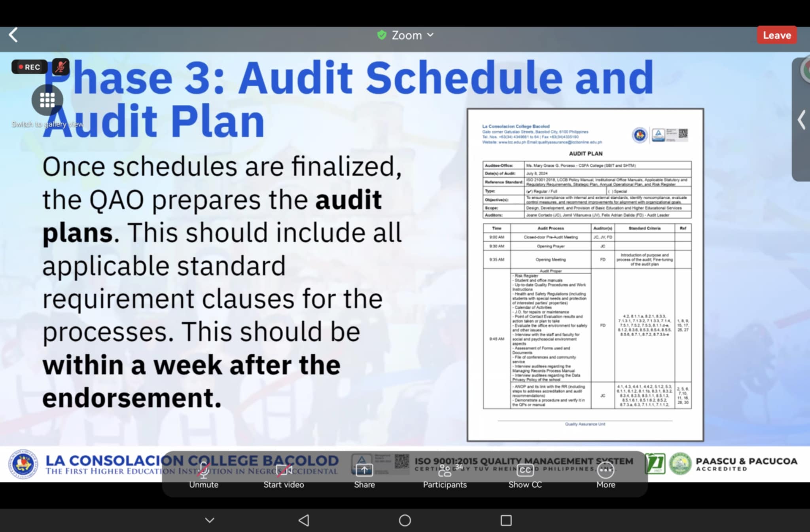Tap the Share screen icon

click(364, 471)
